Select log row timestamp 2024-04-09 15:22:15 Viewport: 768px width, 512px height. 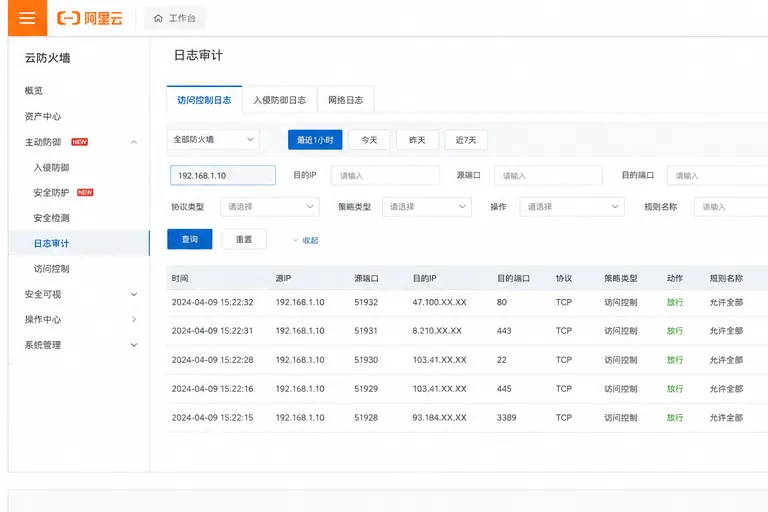click(x=213, y=417)
